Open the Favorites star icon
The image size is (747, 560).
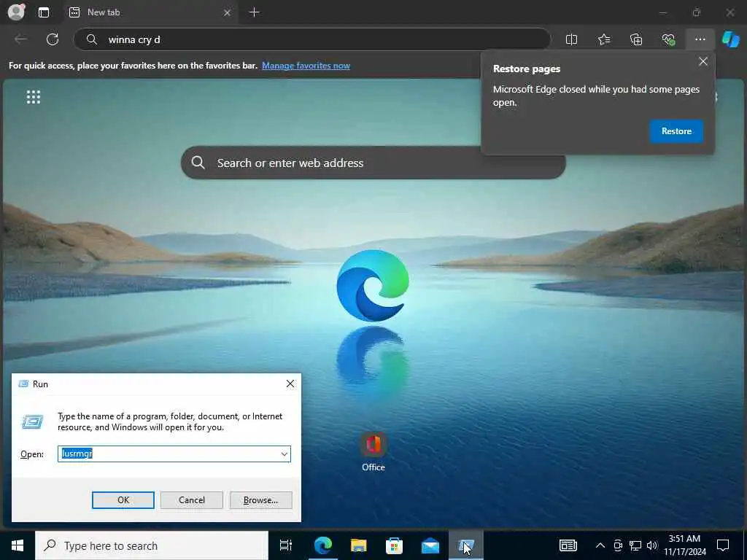click(x=603, y=39)
